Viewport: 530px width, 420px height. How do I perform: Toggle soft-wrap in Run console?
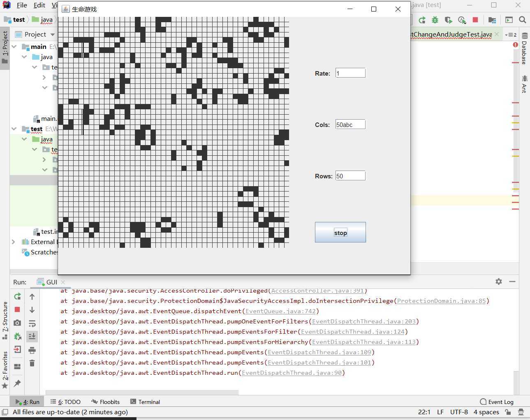tap(32, 323)
